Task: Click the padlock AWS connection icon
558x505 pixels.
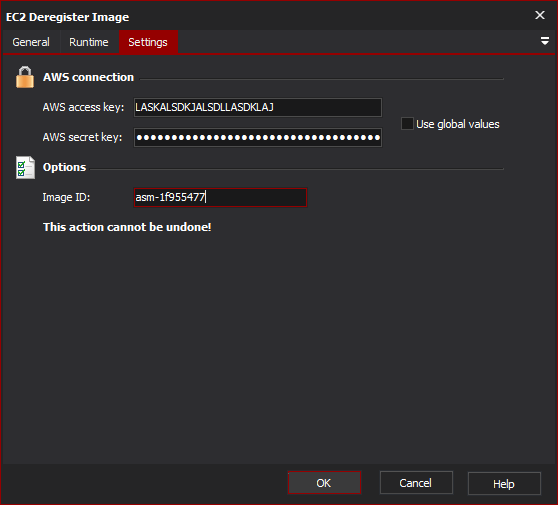Action: [25, 77]
